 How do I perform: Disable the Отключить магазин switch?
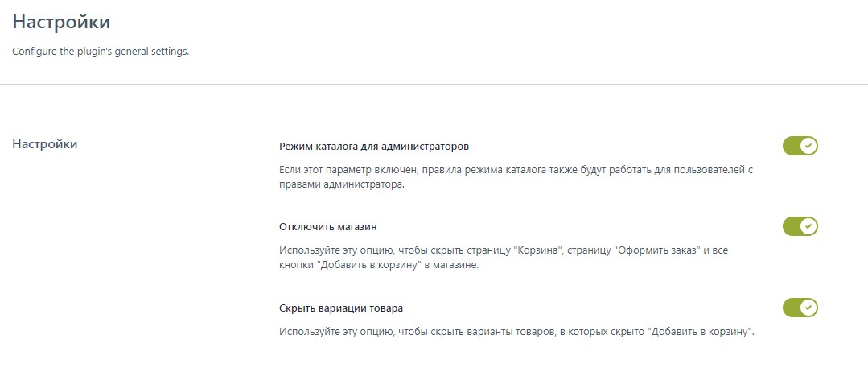[x=800, y=226]
